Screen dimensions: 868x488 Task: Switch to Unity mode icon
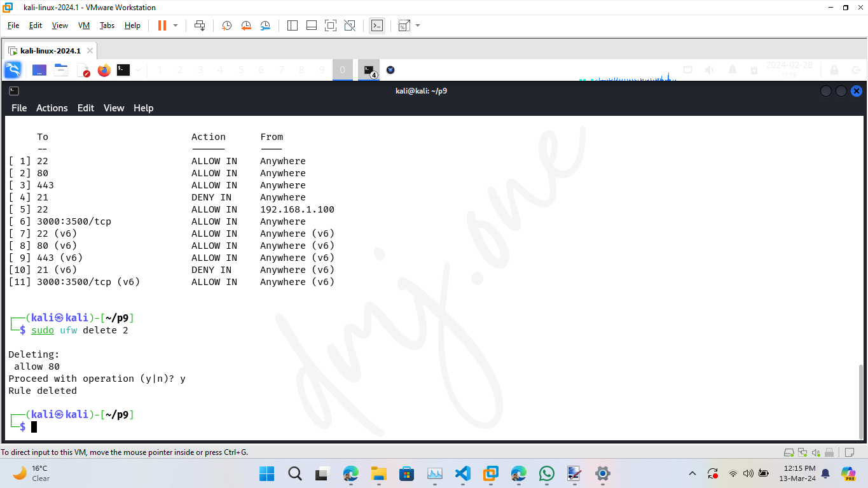[x=350, y=25]
